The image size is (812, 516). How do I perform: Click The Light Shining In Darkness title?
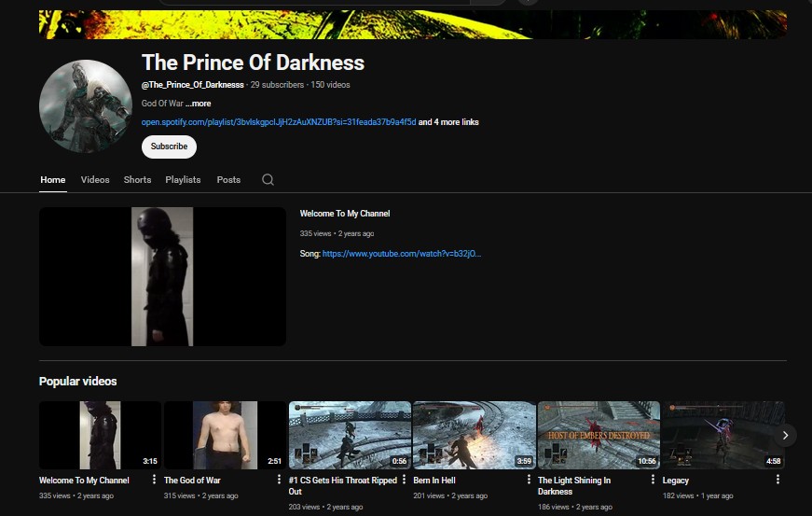click(574, 486)
